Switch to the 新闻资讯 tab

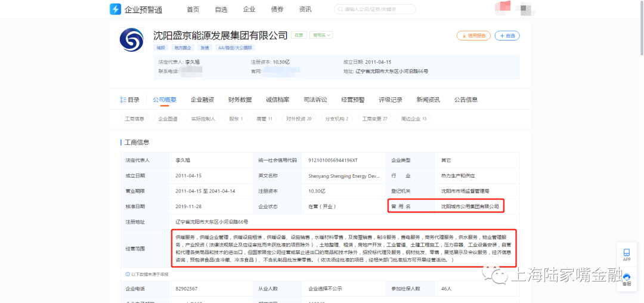428,100
